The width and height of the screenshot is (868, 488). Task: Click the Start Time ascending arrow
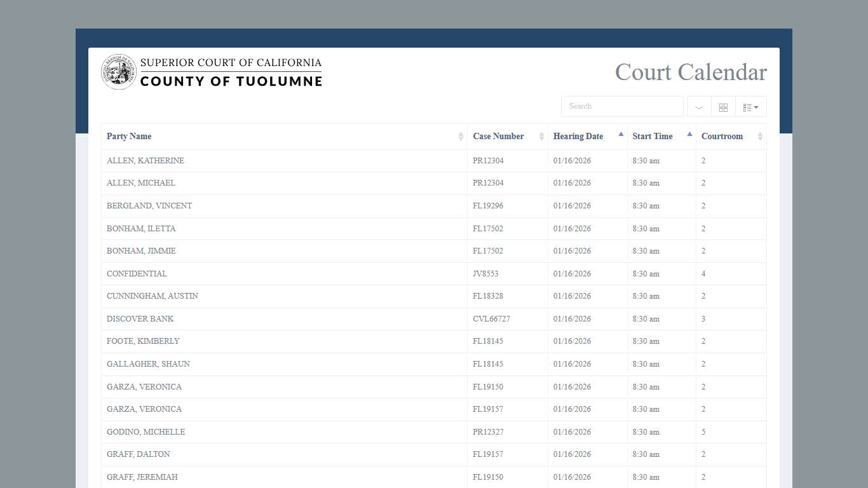[x=689, y=134]
